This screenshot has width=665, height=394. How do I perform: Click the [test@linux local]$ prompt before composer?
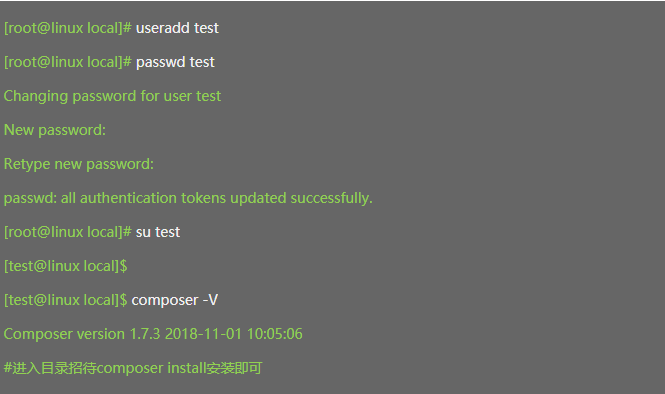click(x=65, y=300)
